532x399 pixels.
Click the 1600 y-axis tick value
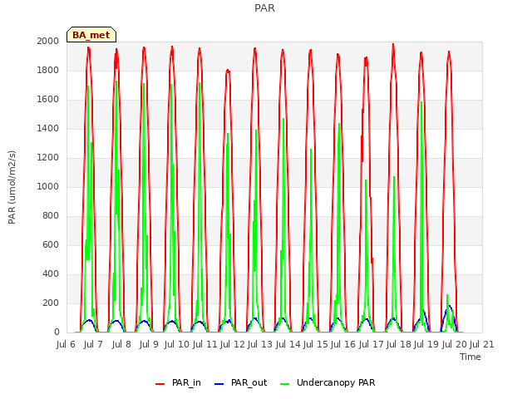[x=48, y=100]
